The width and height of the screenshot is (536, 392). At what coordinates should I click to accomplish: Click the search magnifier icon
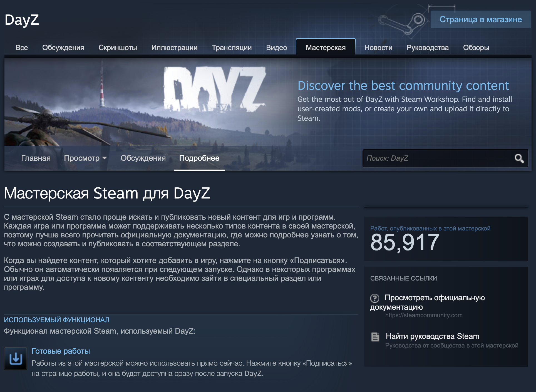point(519,158)
